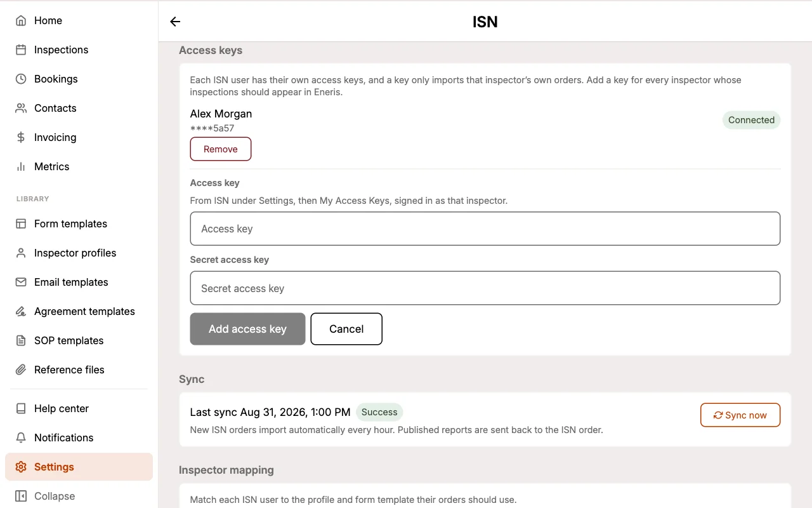Open Inspector profiles label
Screen dimensions: 812x508
pyautogui.click(x=75, y=253)
